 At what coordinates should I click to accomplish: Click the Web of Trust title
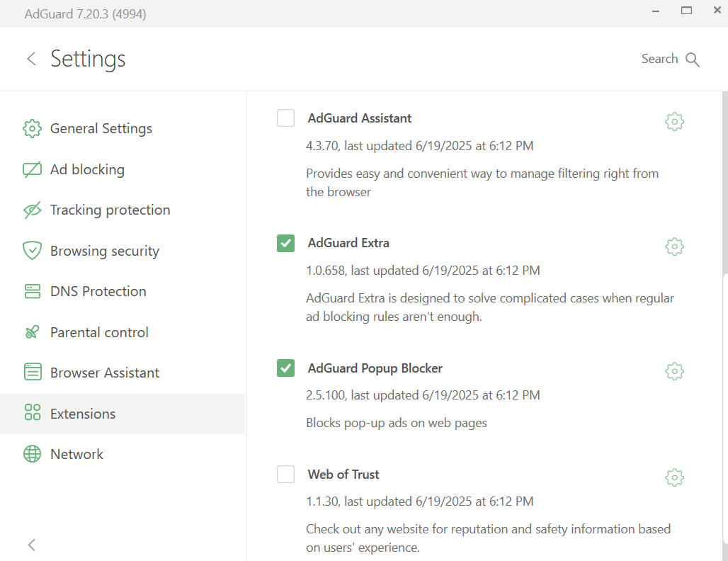[343, 474]
